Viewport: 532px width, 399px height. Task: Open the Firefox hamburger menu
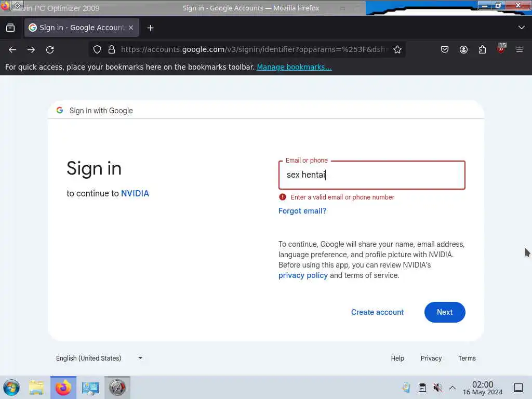[520, 49]
